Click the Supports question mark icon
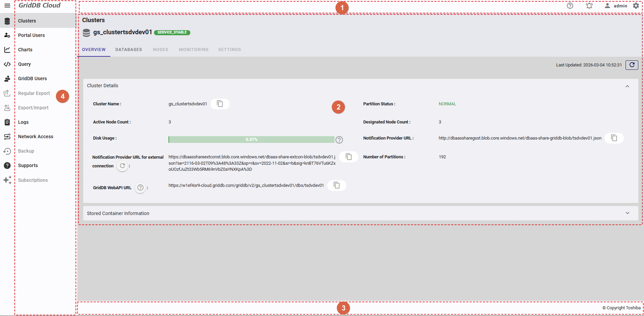Image resolution: width=644 pixels, height=316 pixels. [7, 165]
